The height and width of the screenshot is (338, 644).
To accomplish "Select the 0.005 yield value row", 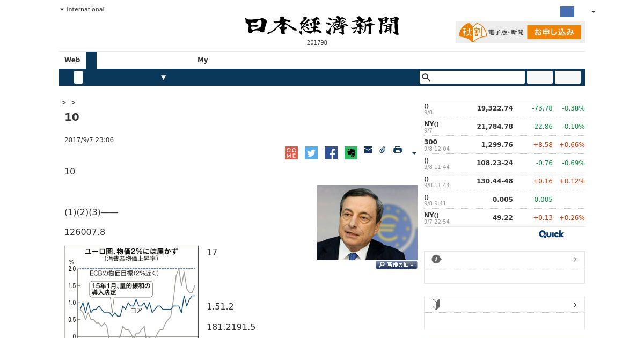I will 504,200.
